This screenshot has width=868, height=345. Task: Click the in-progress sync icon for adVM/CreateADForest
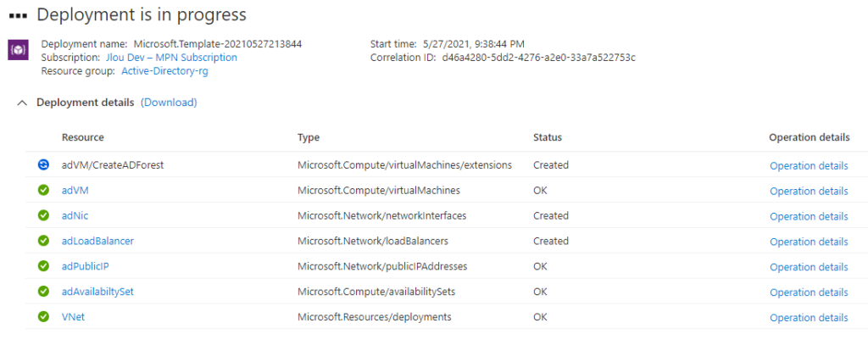pos(43,164)
